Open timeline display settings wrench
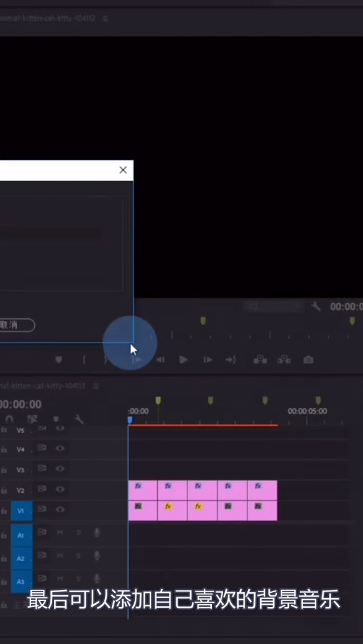Viewport: 363px width, 644px height. pos(79,419)
